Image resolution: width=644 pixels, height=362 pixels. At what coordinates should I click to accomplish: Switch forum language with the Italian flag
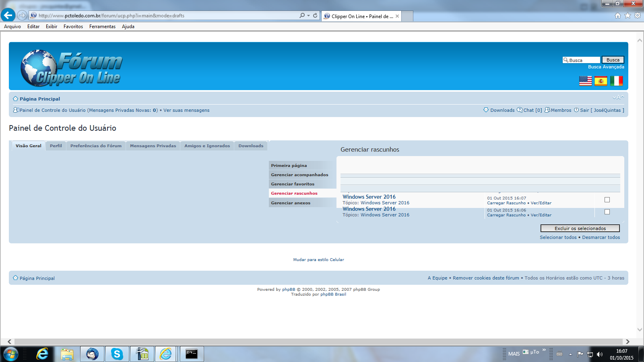tap(616, 81)
